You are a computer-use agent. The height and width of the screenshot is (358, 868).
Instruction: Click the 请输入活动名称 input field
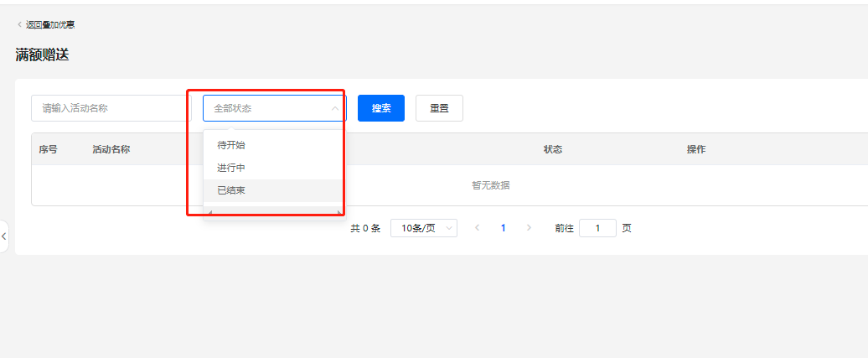pyautogui.click(x=111, y=108)
